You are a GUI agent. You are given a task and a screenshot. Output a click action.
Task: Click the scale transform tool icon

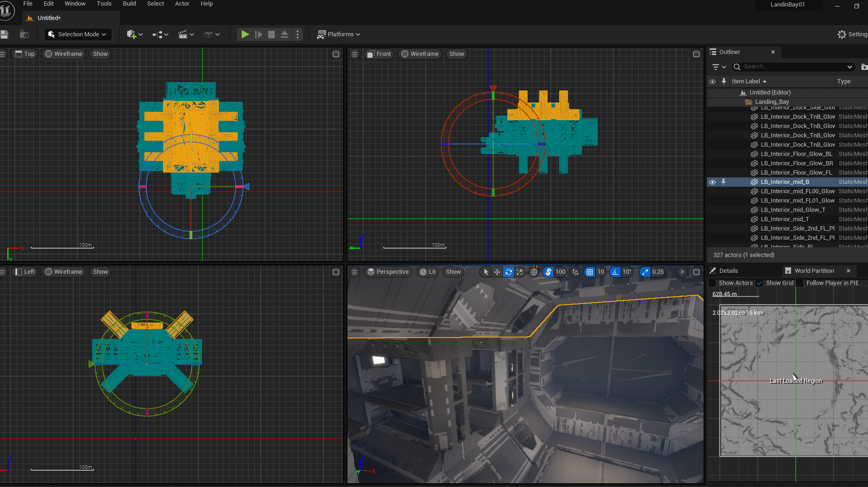pos(520,272)
